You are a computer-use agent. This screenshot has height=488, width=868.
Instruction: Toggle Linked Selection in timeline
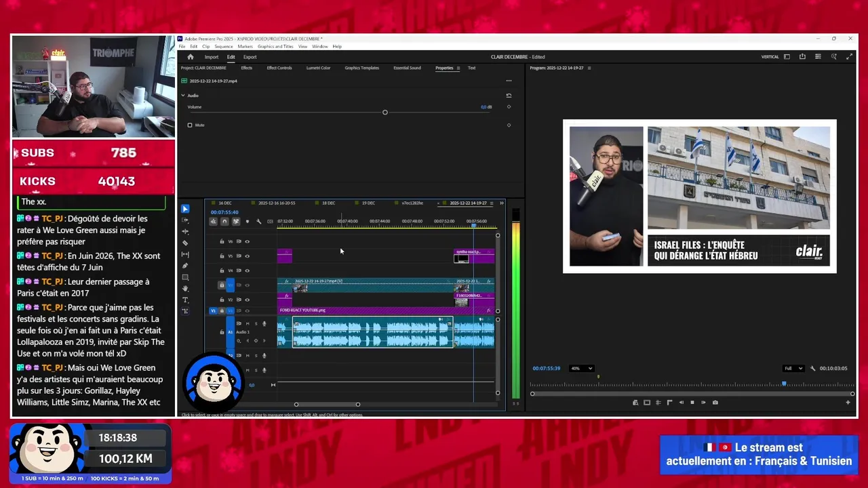(x=236, y=222)
